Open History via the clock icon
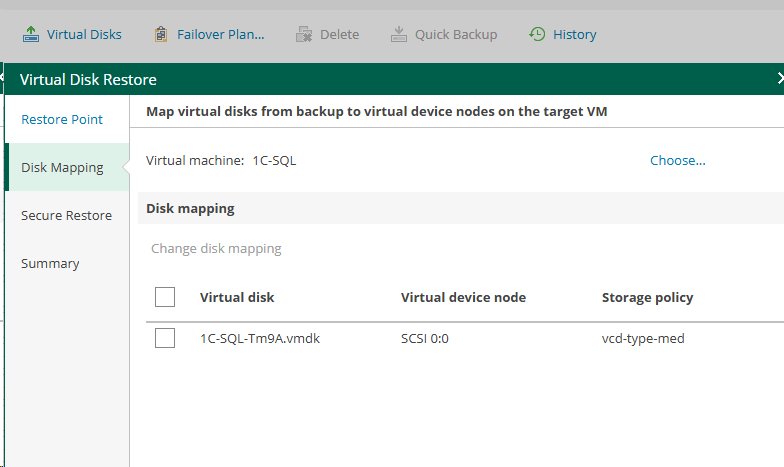This screenshot has height=467, width=784. (x=537, y=35)
